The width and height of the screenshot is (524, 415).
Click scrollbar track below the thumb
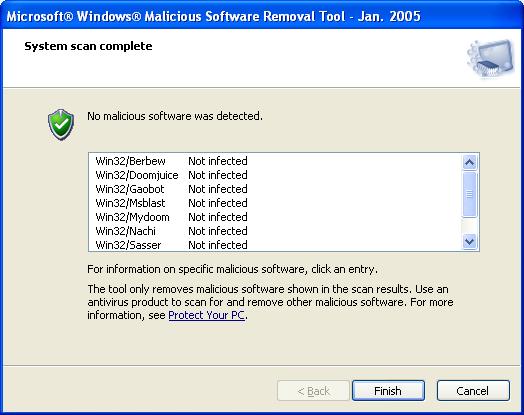[x=470, y=225]
